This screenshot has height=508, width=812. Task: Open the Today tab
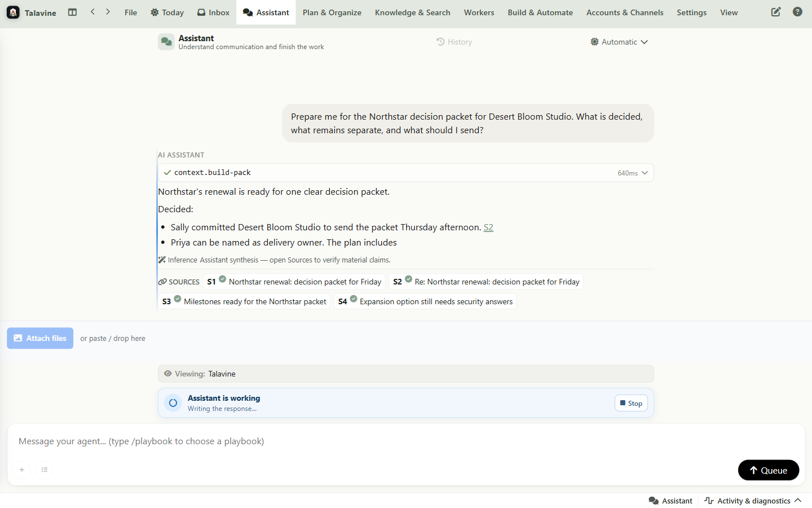(x=167, y=12)
